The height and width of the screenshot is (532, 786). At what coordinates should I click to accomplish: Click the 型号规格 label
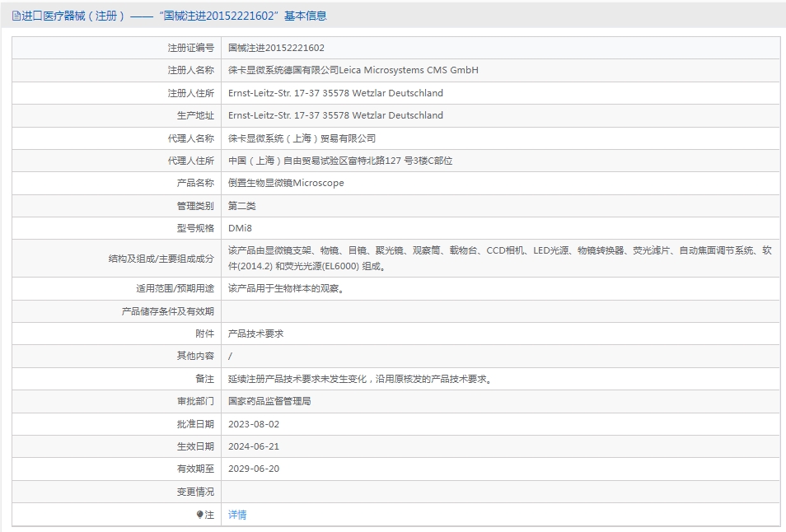coord(195,228)
